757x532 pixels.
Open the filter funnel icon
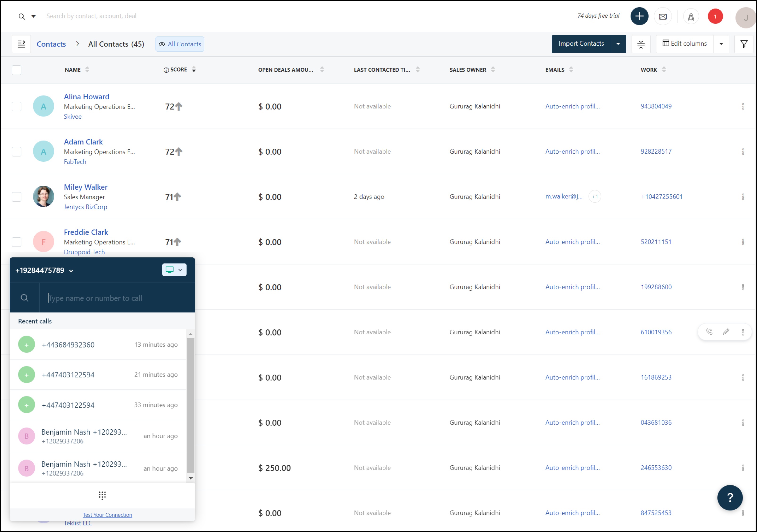coord(744,44)
